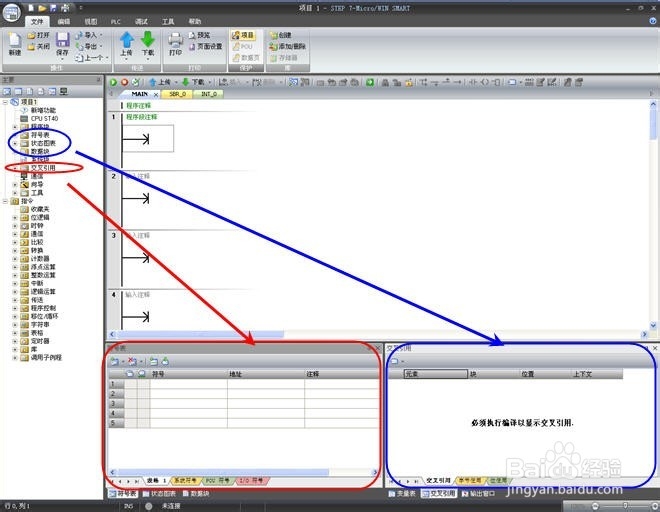Select 数据块 in project tree

coord(40,152)
